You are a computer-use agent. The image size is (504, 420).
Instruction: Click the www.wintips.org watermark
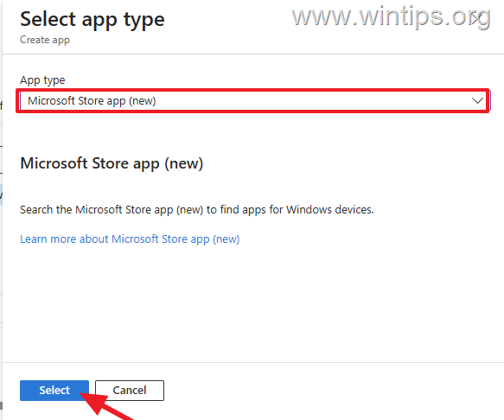pyautogui.click(x=391, y=16)
